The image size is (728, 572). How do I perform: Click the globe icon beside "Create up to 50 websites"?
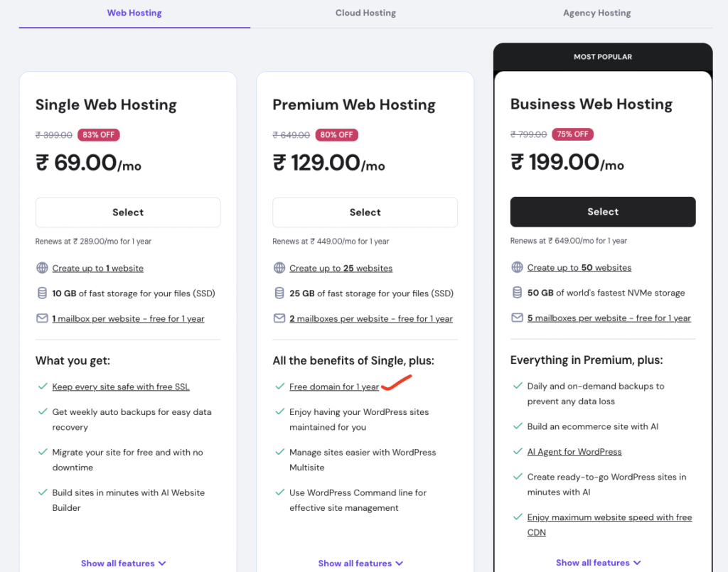tap(516, 267)
